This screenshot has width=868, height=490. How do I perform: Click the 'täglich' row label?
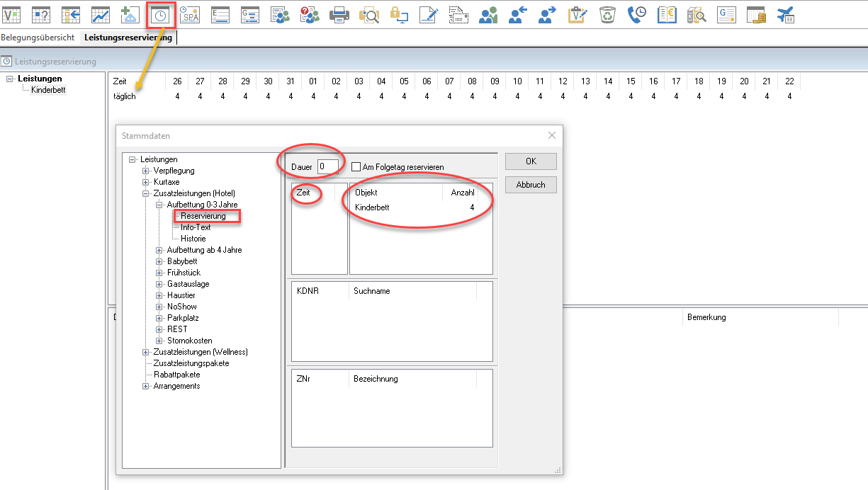(124, 96)
